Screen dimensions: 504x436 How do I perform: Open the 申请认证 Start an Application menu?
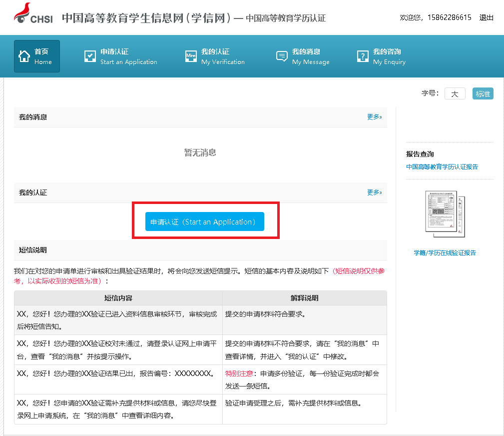coord(121,56)
